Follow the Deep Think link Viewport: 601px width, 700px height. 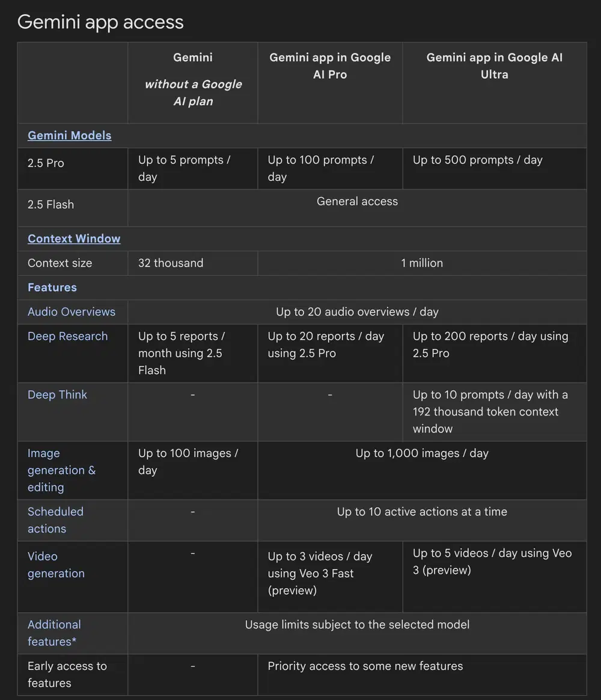point(57,395)
